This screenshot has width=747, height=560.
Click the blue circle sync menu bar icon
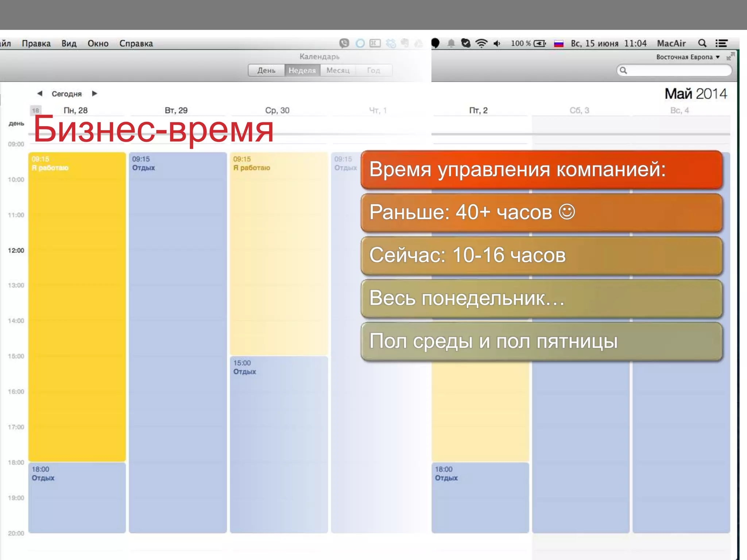(x=360, y=43)
